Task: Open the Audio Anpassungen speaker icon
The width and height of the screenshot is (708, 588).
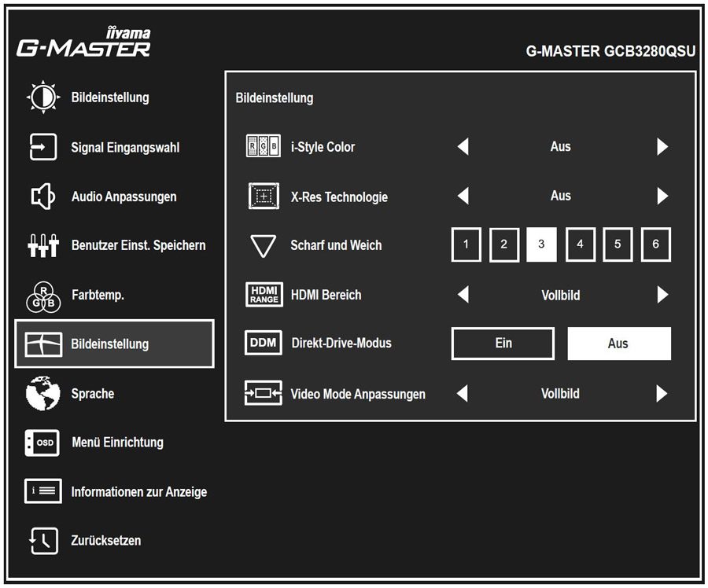Action: click(x=43, y=197)
